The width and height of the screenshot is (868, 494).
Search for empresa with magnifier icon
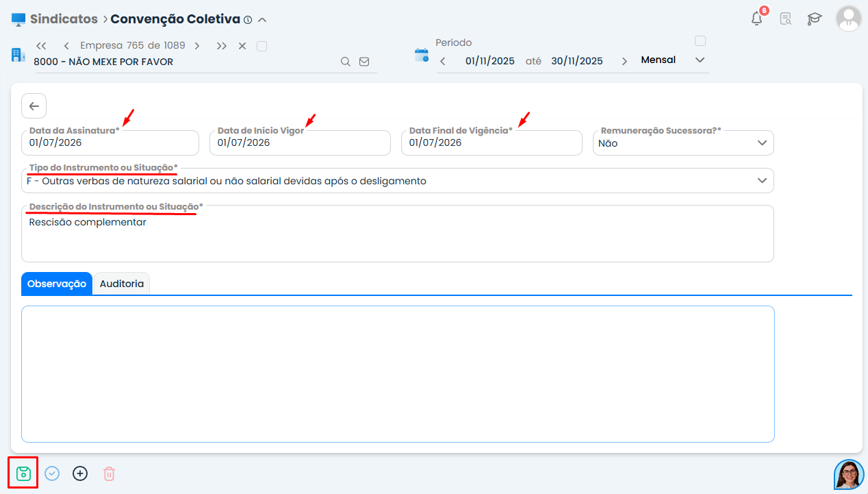coord(346,62)
